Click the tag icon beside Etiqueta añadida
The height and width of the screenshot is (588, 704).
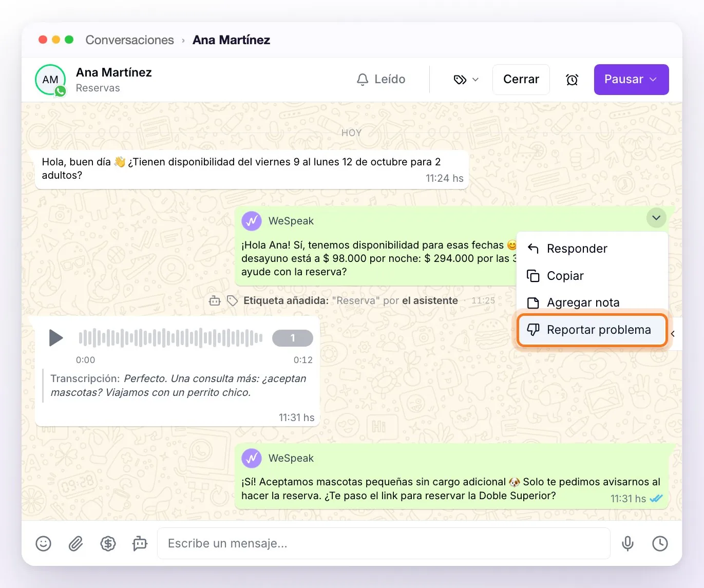coord(232,301)
